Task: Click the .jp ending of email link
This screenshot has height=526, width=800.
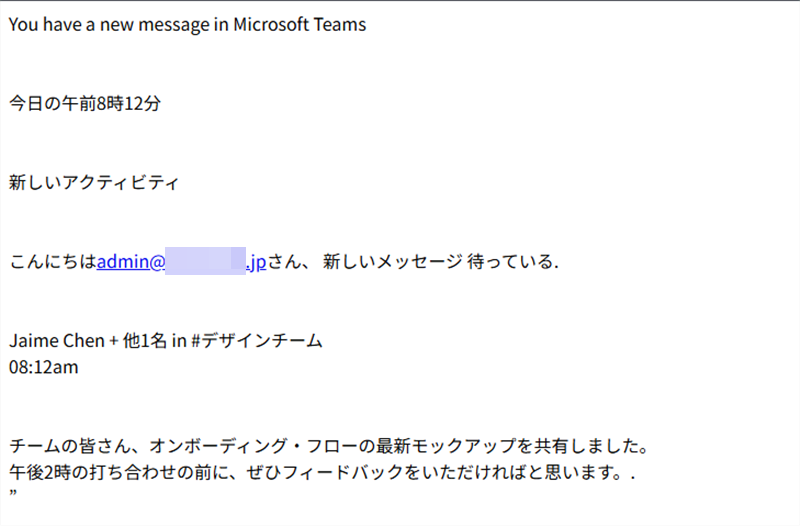Action: click(x=257, y=262)
